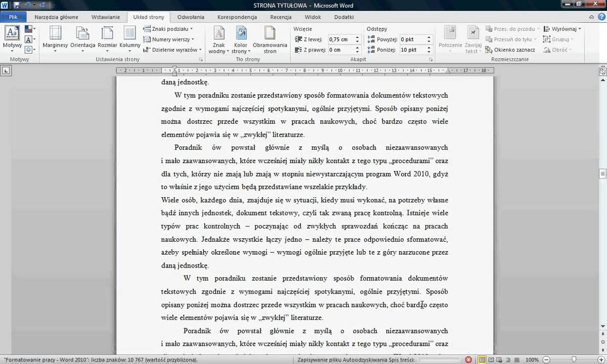Click the vertical scrollbar thumb
This screenshot has height=364, width=607.
[x=602, y=173]
